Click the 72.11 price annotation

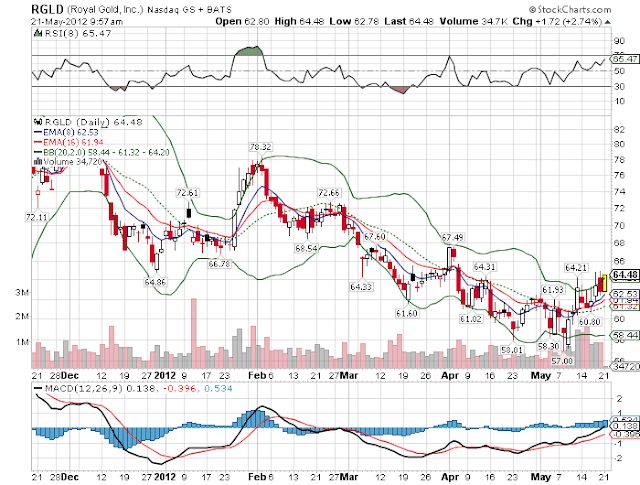click(x=37, y=217)
